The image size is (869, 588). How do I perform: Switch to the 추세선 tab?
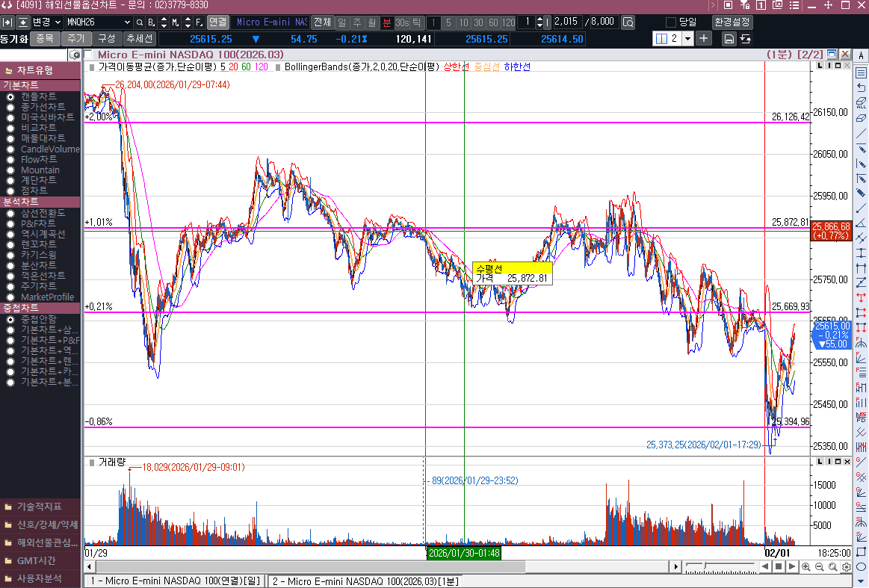[139, 38]
